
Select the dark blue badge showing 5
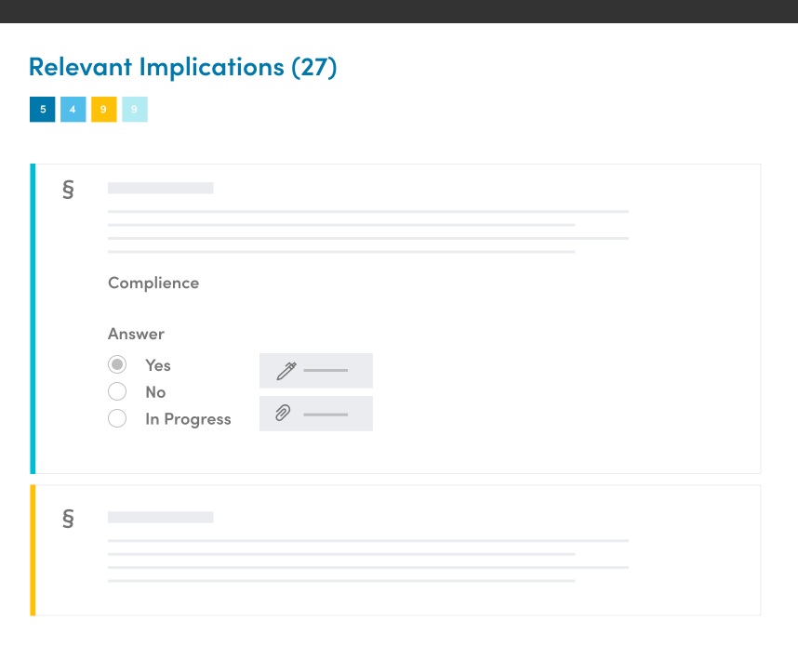[42, 110]
